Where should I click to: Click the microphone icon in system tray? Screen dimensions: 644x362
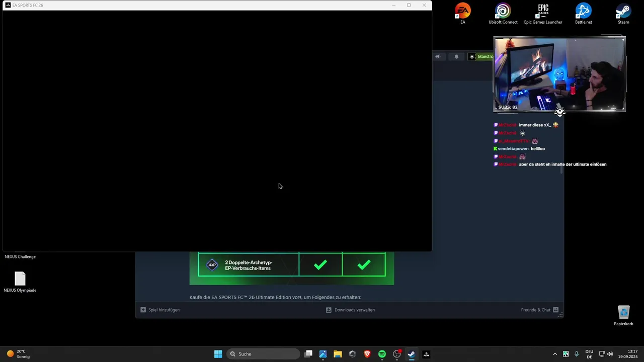[x=577, y=354]
